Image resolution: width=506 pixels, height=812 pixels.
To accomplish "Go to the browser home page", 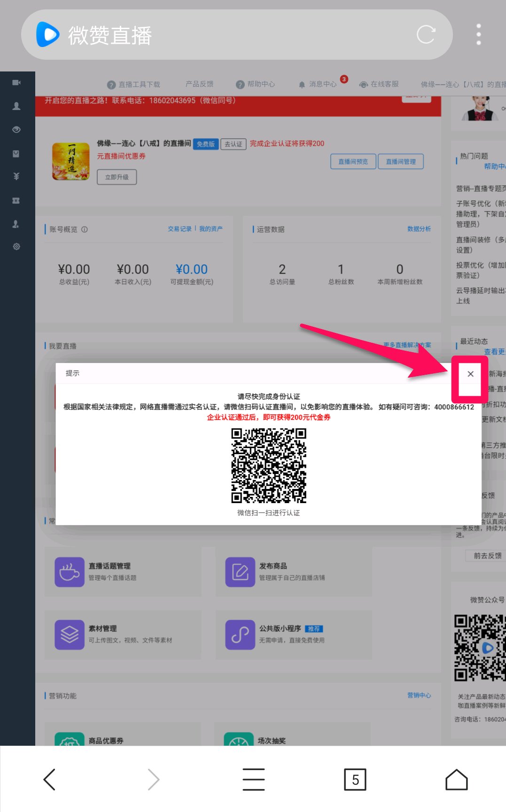I will [x=457, y=779].
